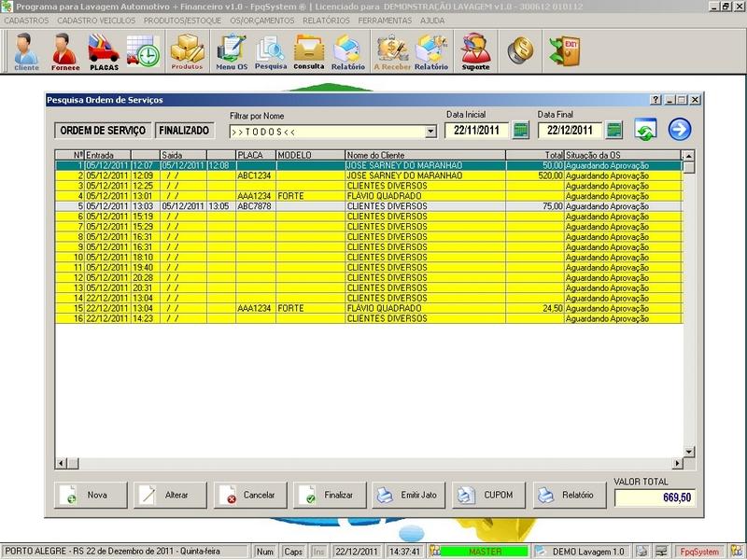Select order row 4 FLAVIO QUADRADO
The width and height of the screenshot is (747, 560).
369,196
